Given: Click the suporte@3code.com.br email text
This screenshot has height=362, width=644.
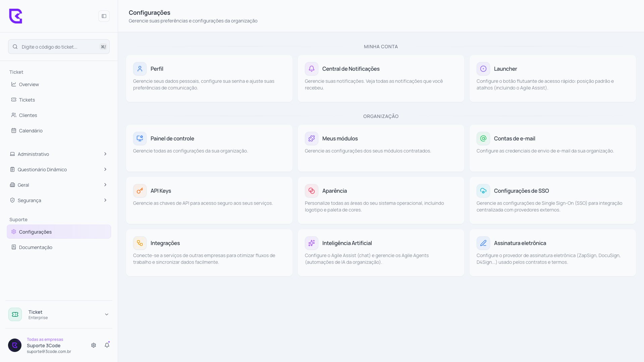Looking at the screenshot, I should pos(49,352).
